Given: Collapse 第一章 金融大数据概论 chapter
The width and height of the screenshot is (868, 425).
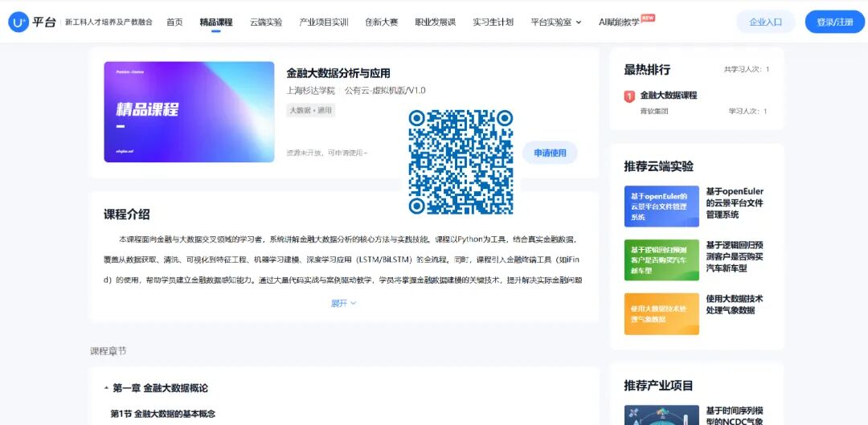Looking at the screenshot, I should pyautogui.click(x=156, y=388).
